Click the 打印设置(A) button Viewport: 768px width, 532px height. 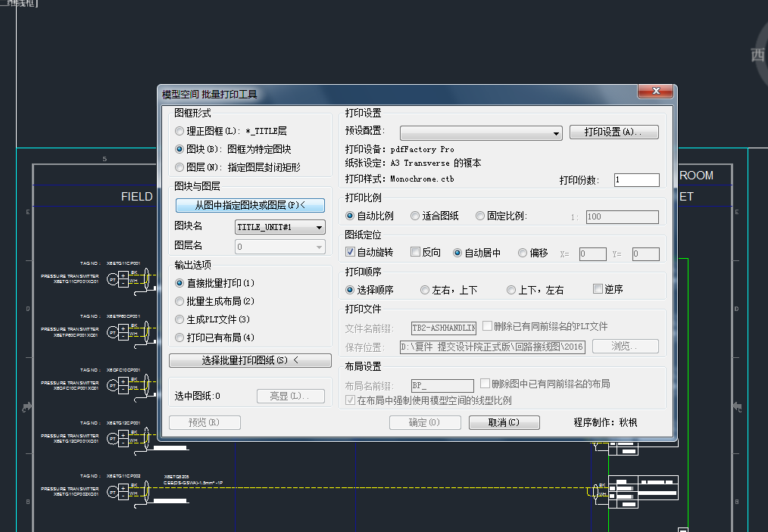coord(613,132)
